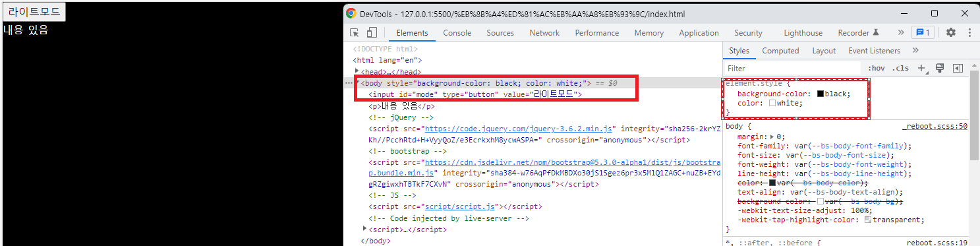The height and width of the screenshot is (246, 980).
Task: Expand the collapsed live-server script node
Action: click(x=365, y=229)
